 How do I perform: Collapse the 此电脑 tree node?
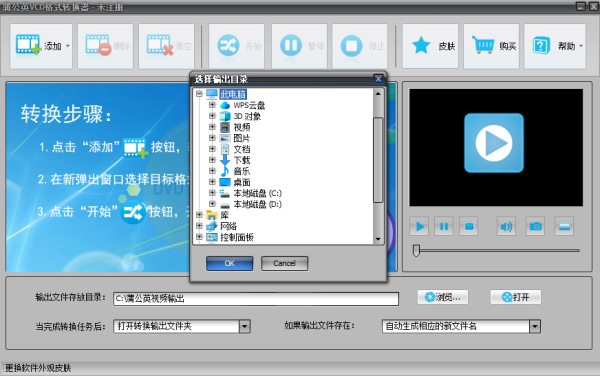(199, 94)
